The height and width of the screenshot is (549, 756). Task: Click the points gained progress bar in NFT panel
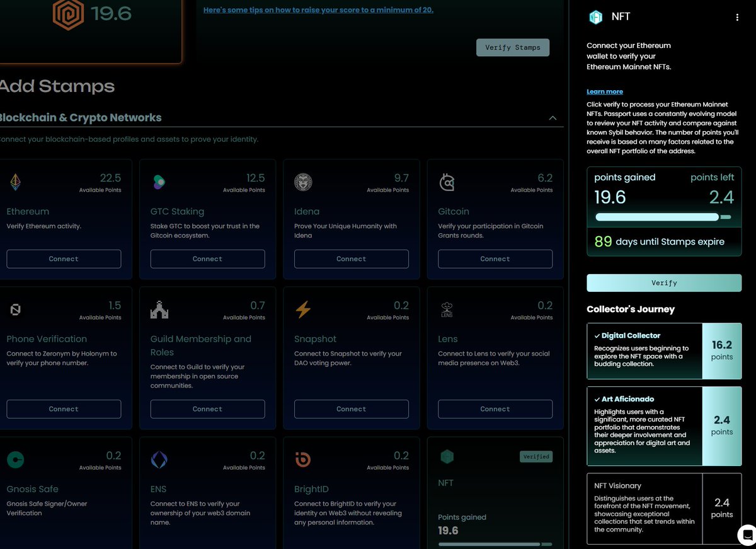pyautogui.click(x=663, y=217)
